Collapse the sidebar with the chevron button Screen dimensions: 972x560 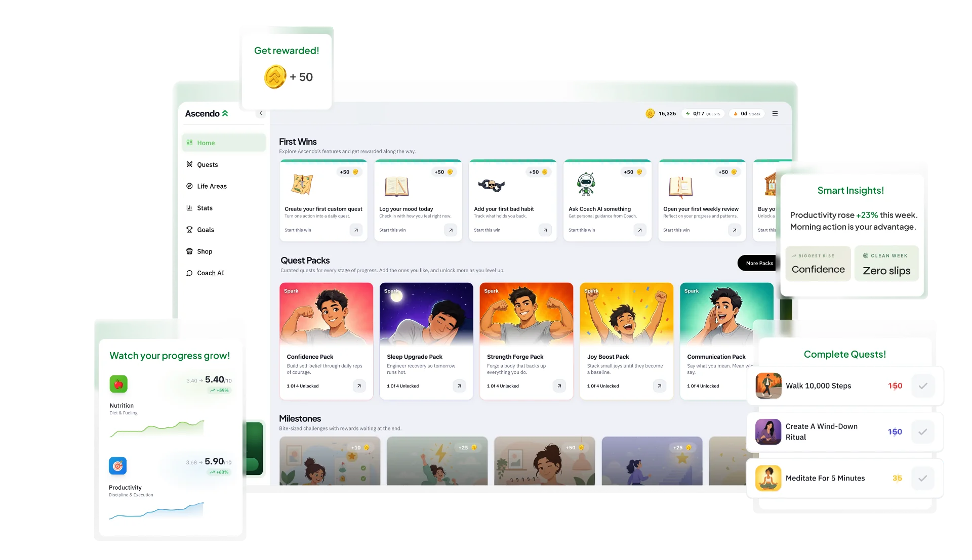pos(261,113)
